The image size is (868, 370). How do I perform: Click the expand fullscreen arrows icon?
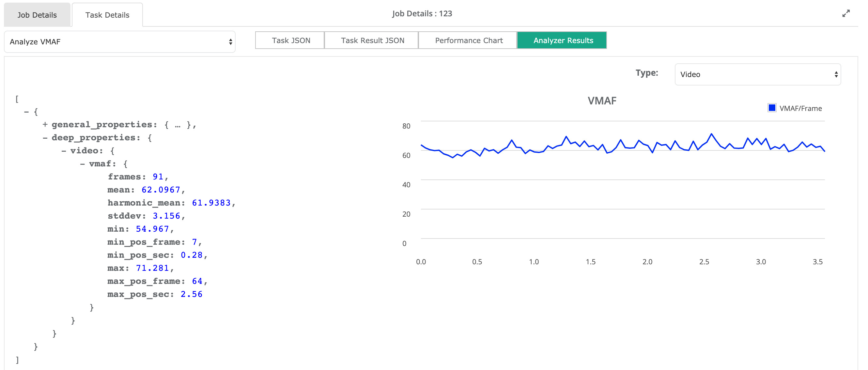click(846, 13)
